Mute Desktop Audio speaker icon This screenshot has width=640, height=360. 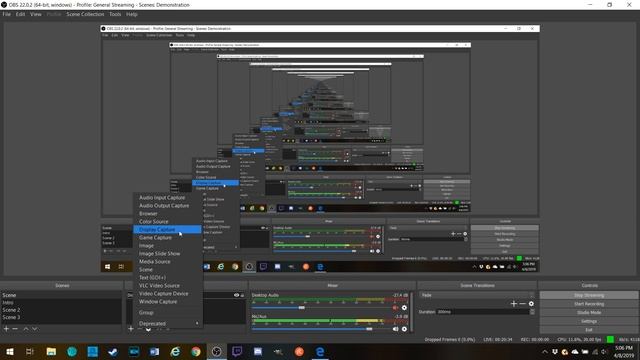pyautogui.click(x=395, y=308)
